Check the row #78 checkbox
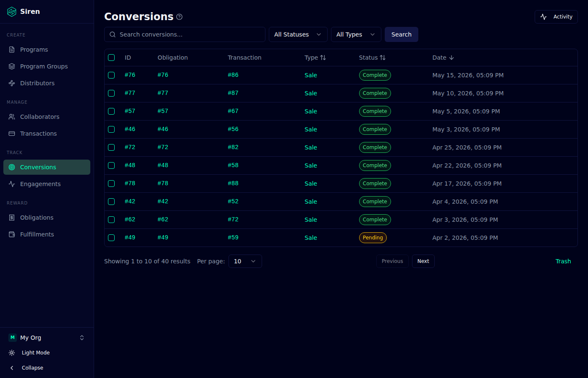Image resolution: width=588 pixels, height=378 pixels. 111,184
